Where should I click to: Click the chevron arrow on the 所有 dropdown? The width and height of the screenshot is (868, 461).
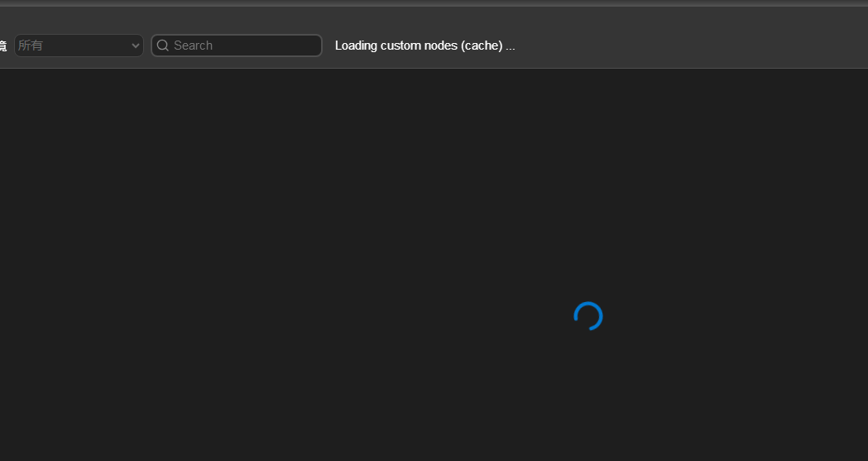pos(136,46)
